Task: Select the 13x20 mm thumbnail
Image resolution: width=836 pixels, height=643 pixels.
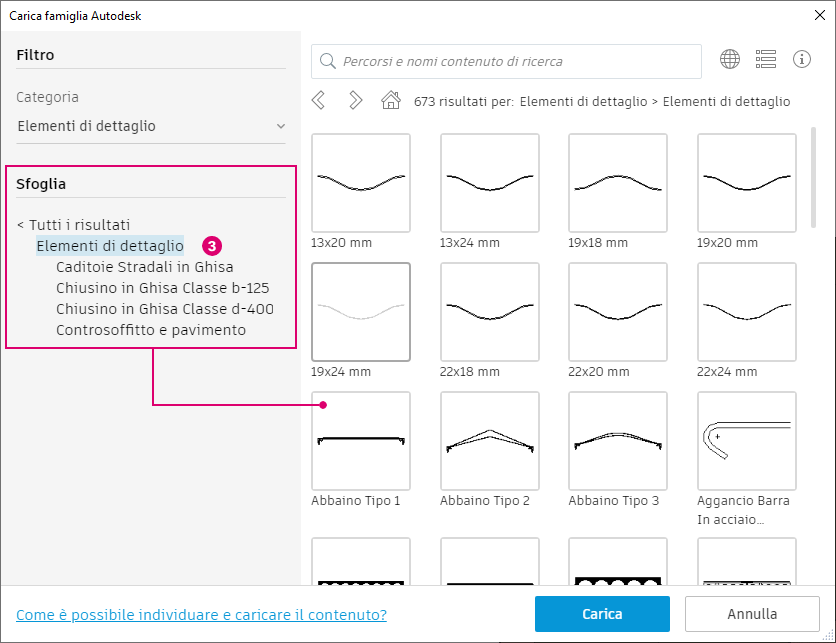Action: pos(361,183)
